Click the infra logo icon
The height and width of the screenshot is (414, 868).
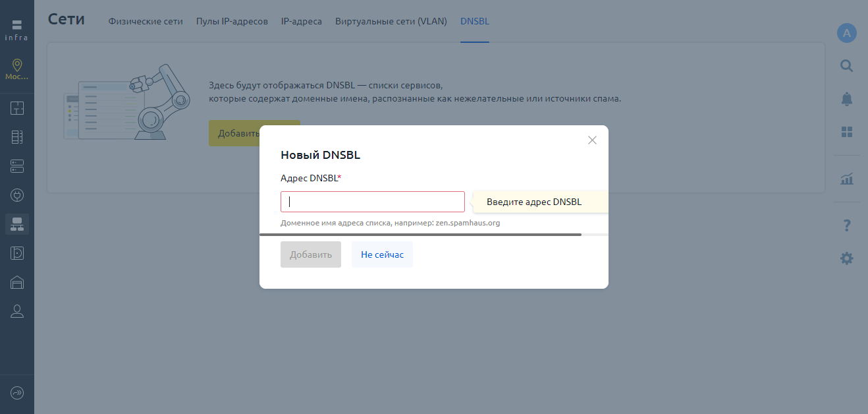(17, 30)
